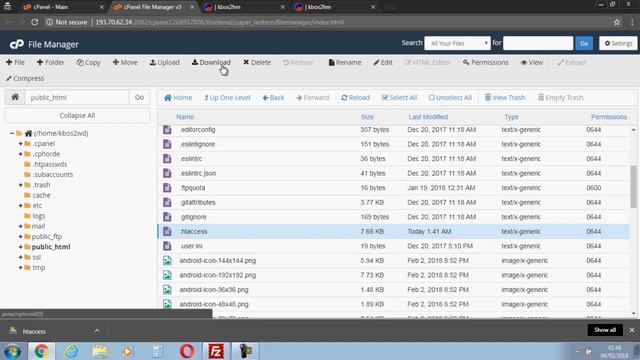This screenshot has width=640, height=360.
Task: Open View Trash
Action: (504, 98)
